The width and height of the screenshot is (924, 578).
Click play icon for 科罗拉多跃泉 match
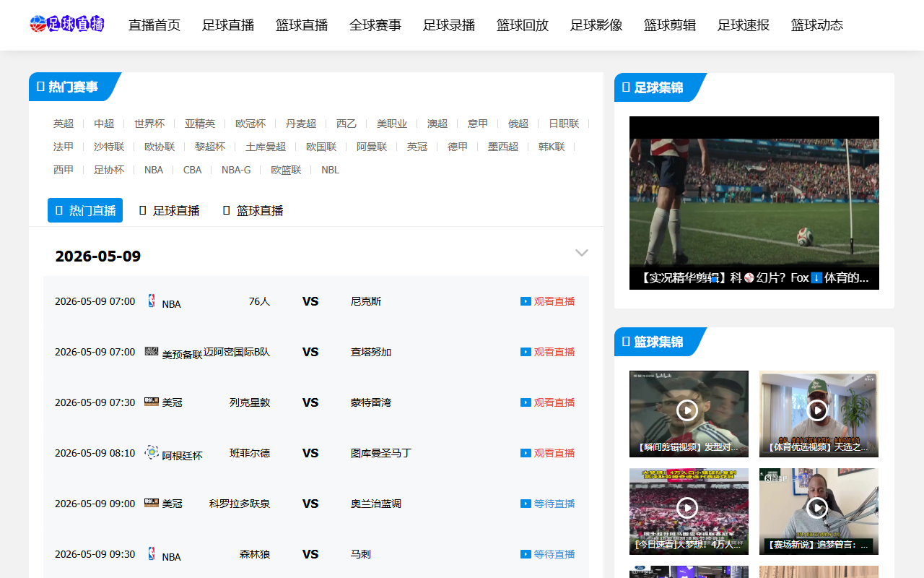[526, 504]
